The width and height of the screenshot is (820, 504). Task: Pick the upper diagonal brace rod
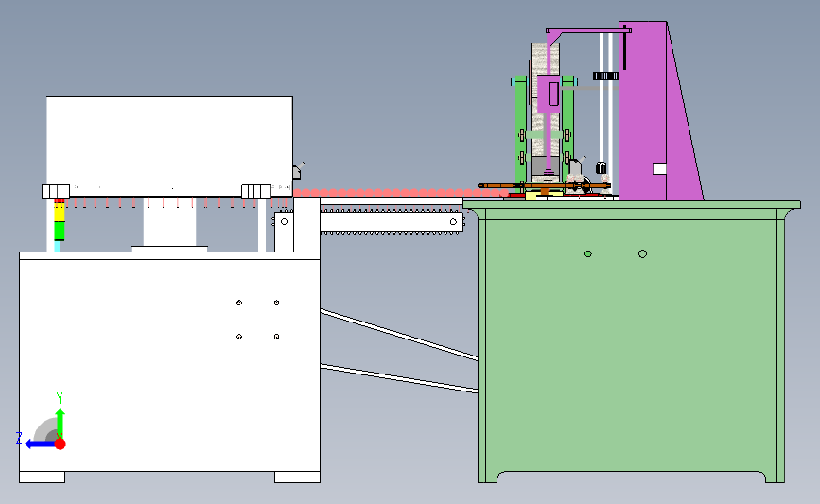(x=399, y=335)
